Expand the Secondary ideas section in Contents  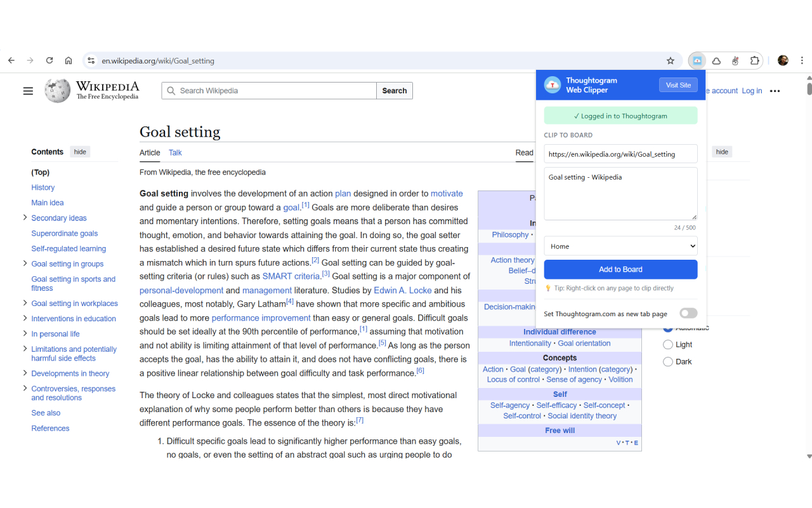coord(25,218)
